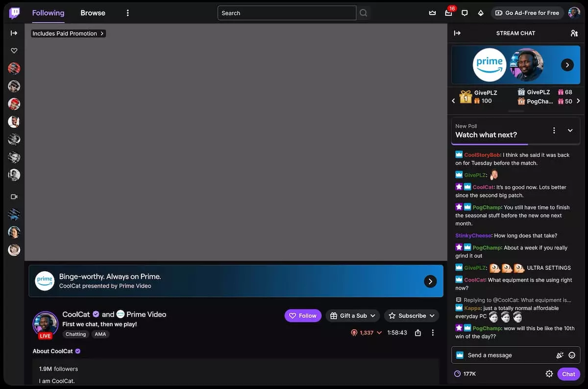Click the Kappa username in chat
The width and height of the screenshot is (588, 389).
point(472,308)
